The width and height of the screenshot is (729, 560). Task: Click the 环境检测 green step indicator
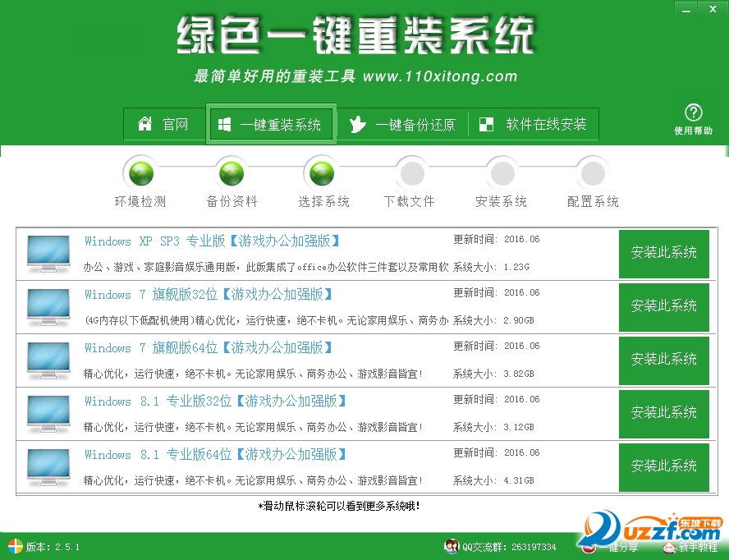tap(141, 173)
